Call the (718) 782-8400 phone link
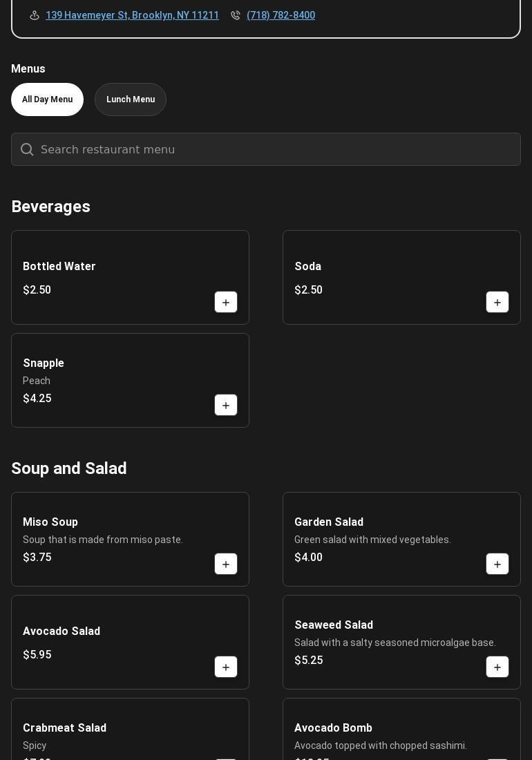The height and width of the screenshot is (760, 532). point(281,15)
